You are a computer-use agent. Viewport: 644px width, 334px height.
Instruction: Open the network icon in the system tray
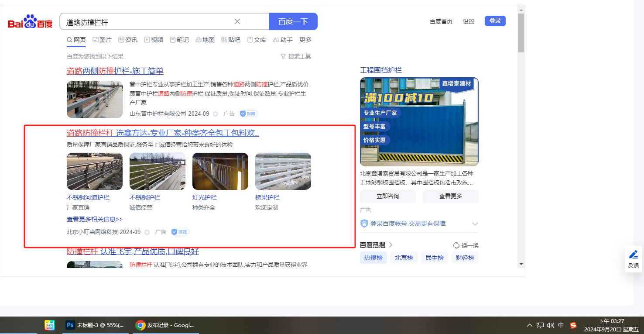coord(540,325)
